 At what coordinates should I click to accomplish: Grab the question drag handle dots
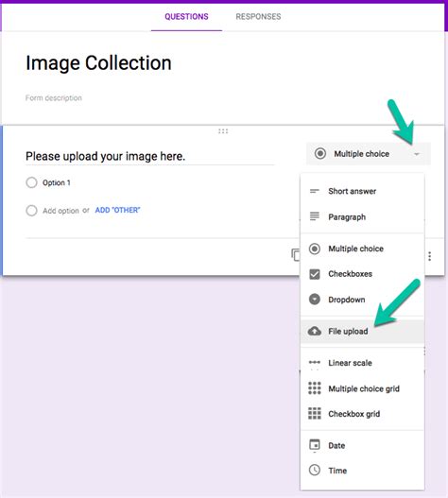223,131
